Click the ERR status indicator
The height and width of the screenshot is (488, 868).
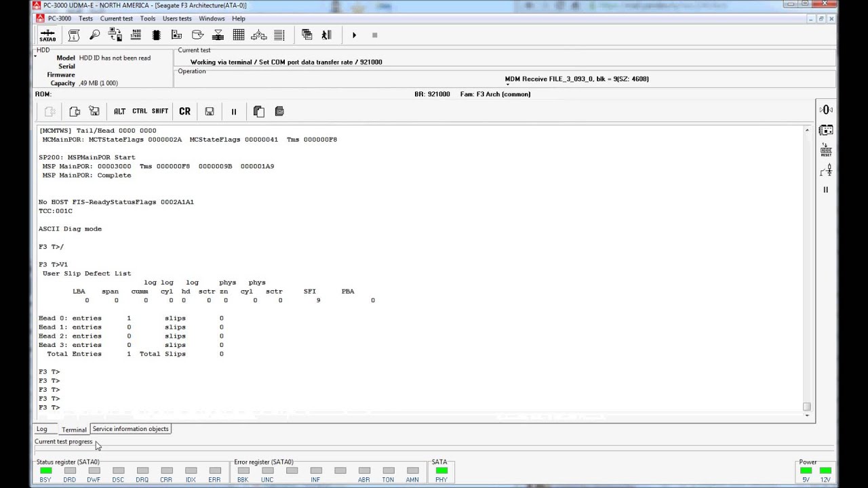point(215,470)
